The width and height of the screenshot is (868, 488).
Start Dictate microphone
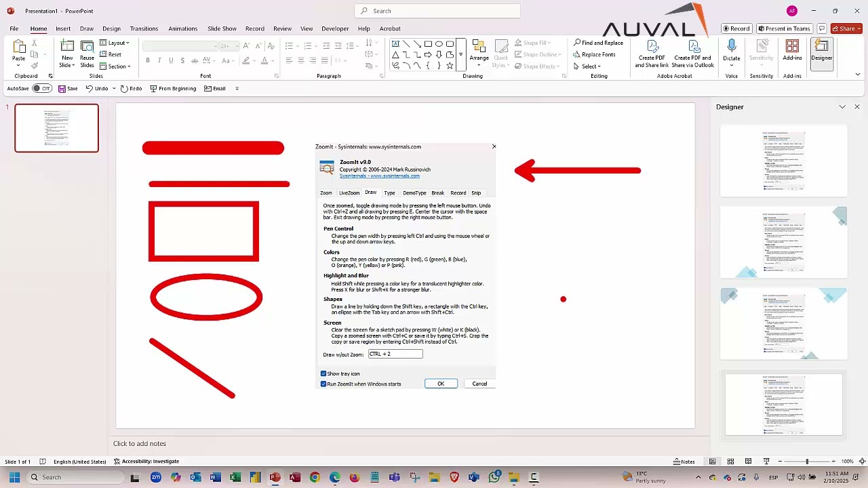click(732, 53)
